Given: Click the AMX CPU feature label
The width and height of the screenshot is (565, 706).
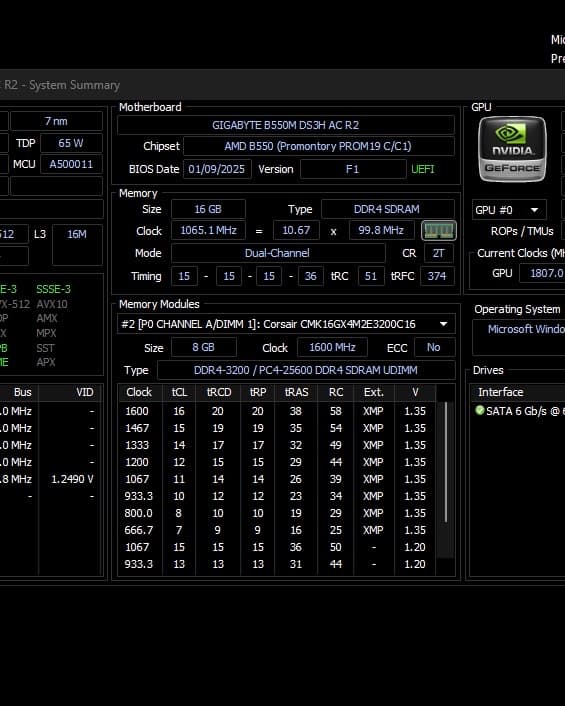Looking at the screenshot, I should pyautogui.click(x=47, y=318).
